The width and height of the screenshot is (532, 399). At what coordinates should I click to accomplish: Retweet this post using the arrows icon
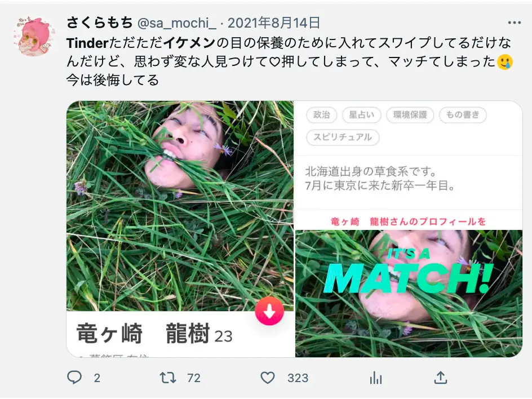click(x=168, y=378)
